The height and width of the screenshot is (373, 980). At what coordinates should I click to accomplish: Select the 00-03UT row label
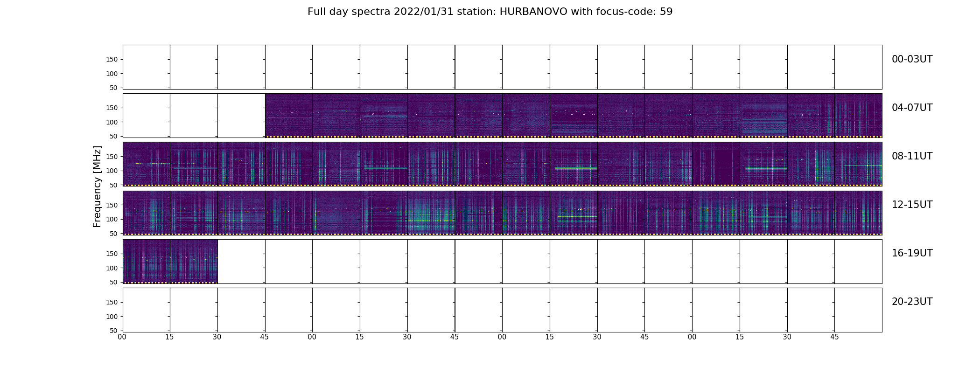click(x=912, y=59)
